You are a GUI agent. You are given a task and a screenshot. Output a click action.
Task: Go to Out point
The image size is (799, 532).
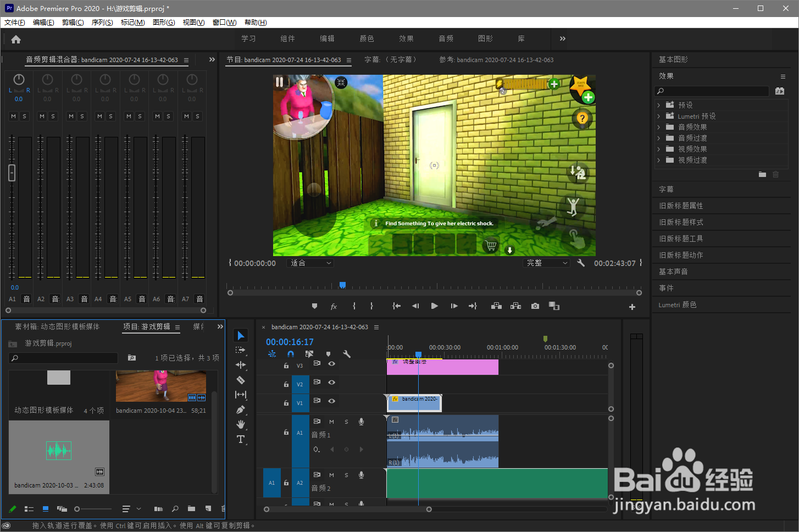473,306
